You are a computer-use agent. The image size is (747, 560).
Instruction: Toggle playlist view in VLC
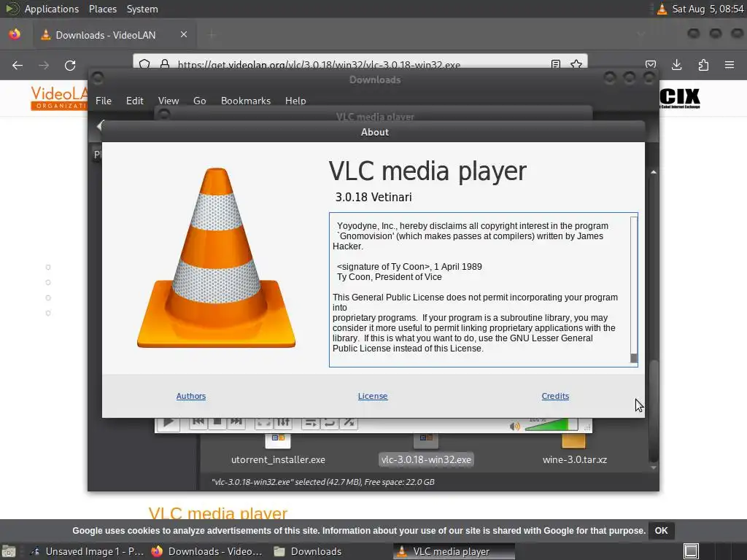click(310, 422)
